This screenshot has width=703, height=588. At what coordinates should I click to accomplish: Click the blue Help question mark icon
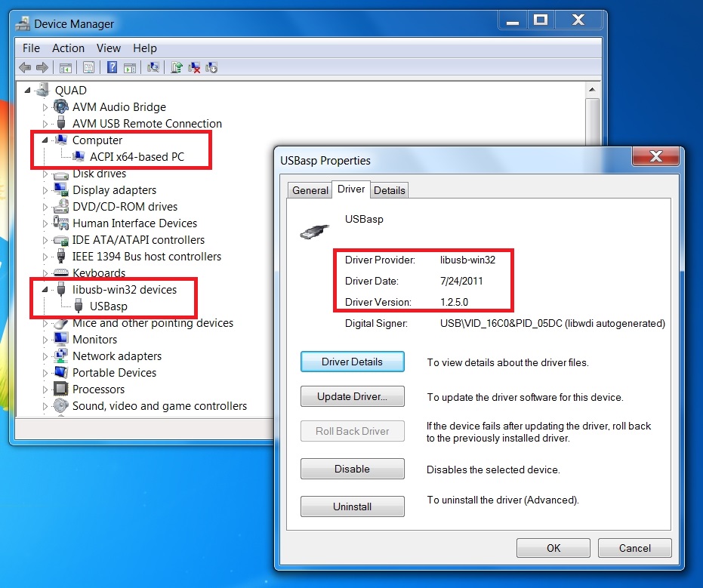click(x=112, y=68)
